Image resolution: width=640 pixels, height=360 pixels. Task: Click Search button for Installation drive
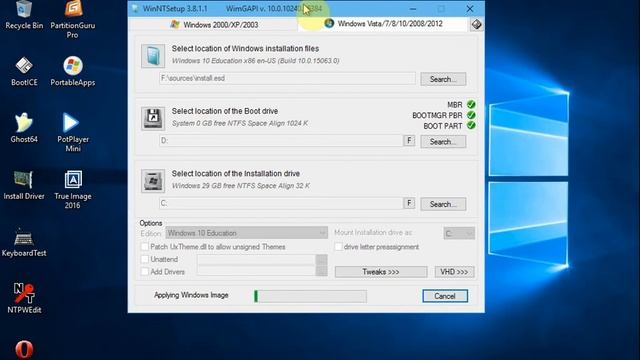click(x=443, y=204)
